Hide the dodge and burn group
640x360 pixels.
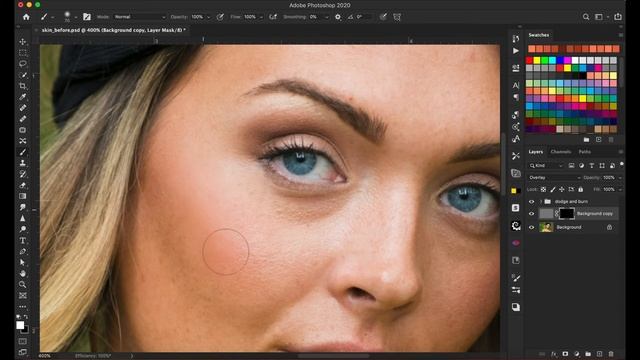pyautogui.click(x=531, y=202)
